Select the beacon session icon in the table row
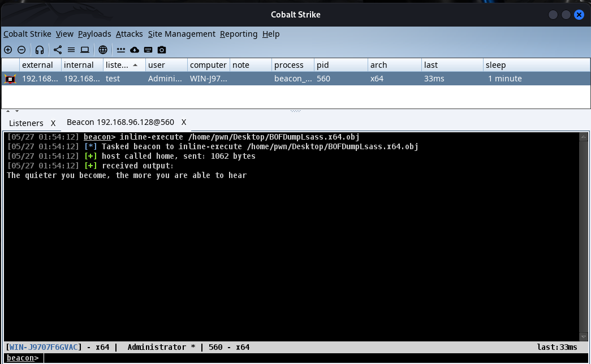Screen dimensions: 591x364 pos(10,79)
